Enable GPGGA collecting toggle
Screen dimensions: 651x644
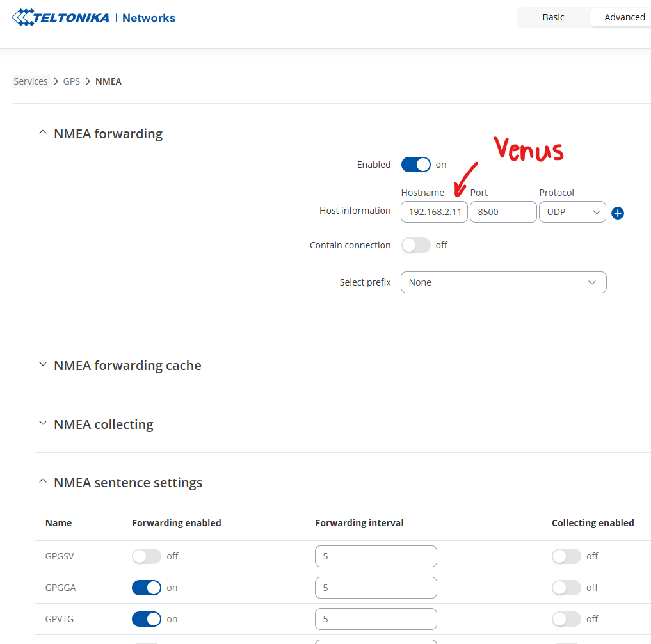[567, 588]
